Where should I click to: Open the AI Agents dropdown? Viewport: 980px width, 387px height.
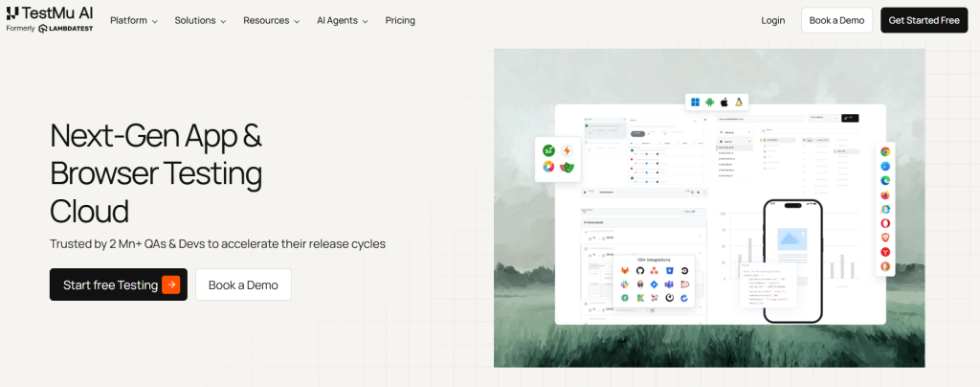342,20
